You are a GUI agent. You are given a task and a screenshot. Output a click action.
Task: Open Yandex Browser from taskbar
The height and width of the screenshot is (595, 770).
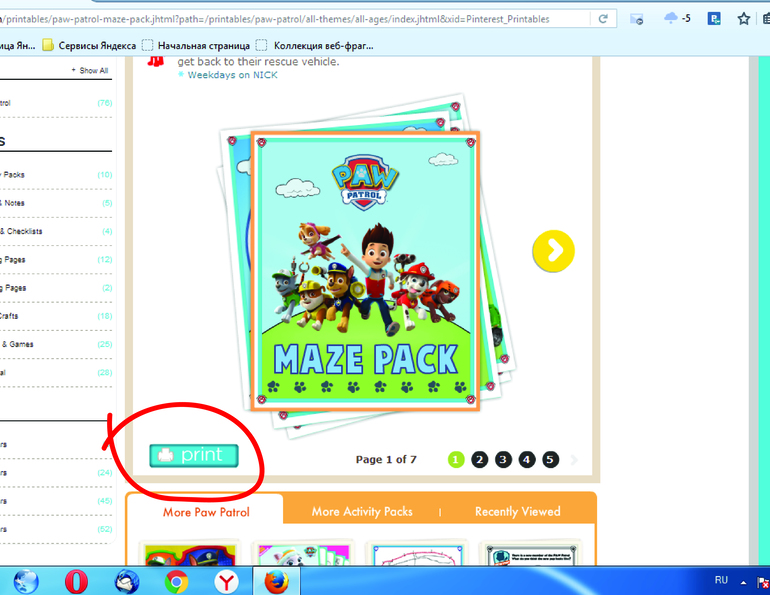coord(227,580)
